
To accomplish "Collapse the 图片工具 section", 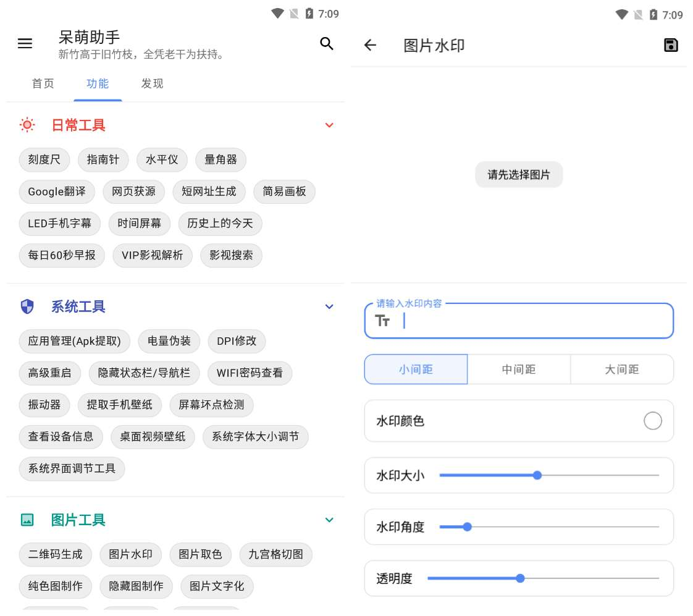I will [329, 520].
